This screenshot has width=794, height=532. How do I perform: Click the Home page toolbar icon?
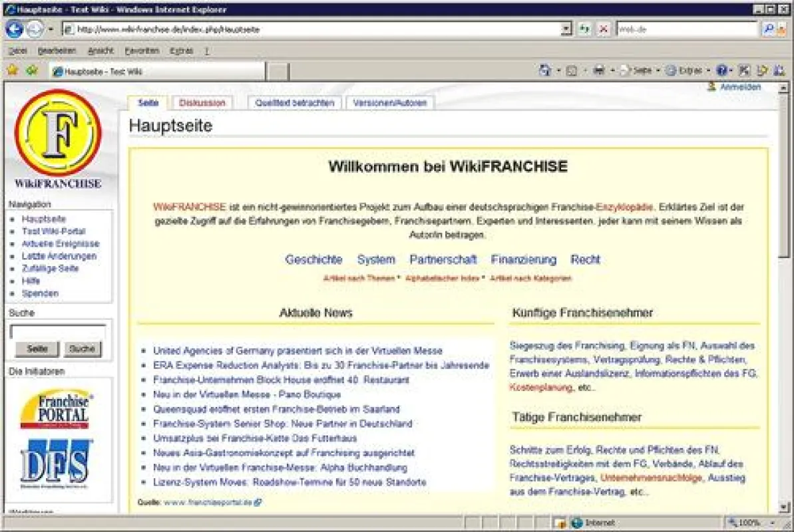(545, 70)
